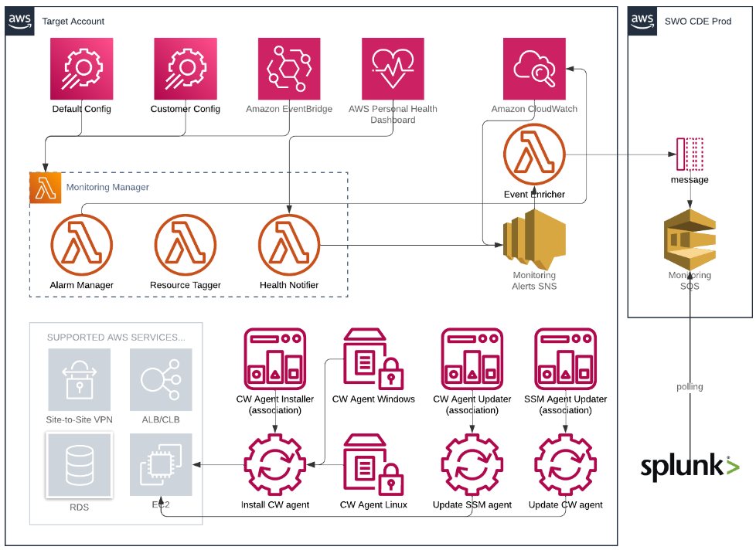Select the message queue icon
Image resolution: width=756 pixels, height=550 pixels.
coord(690,154)
